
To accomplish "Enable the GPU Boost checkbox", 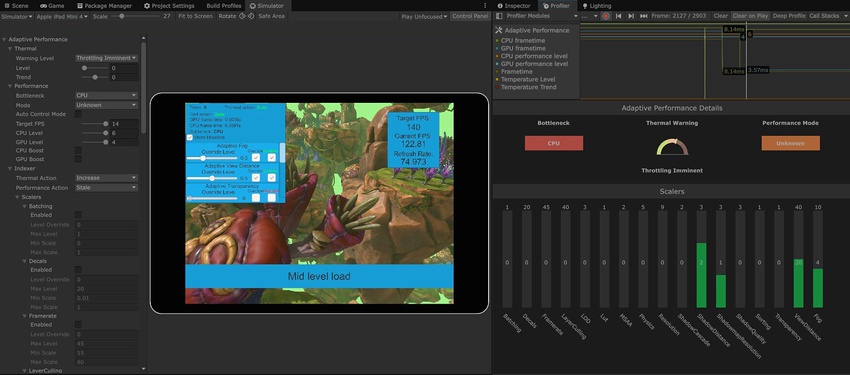I will pyautogui.click(x=78, y=159).
